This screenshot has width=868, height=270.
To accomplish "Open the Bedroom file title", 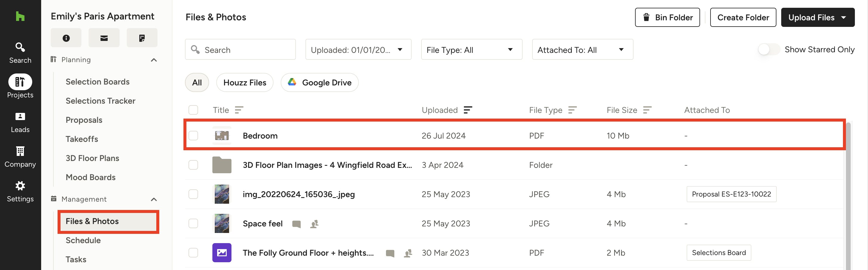I will 260,136.
